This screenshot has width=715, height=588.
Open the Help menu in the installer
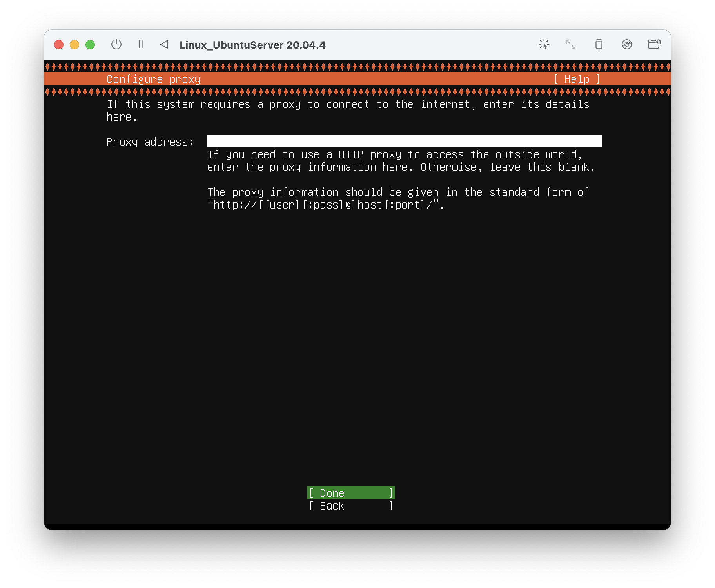(577, 79)
